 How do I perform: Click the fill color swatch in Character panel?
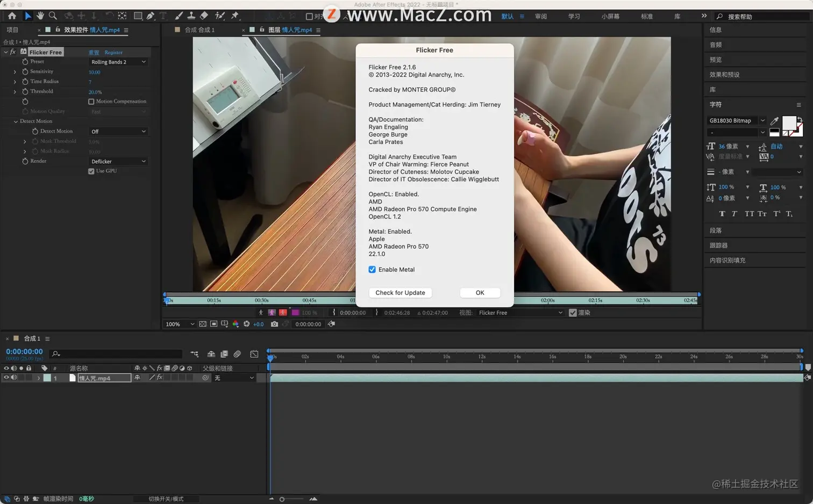point(789,123)
